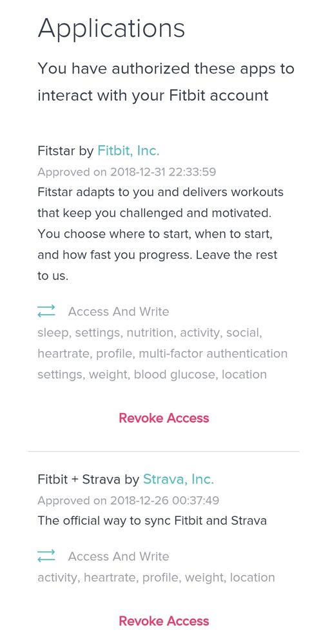Revoke access for the Fitstar app
The width and height of the screenshot is (332, 644).
click(x=164, y=418)
